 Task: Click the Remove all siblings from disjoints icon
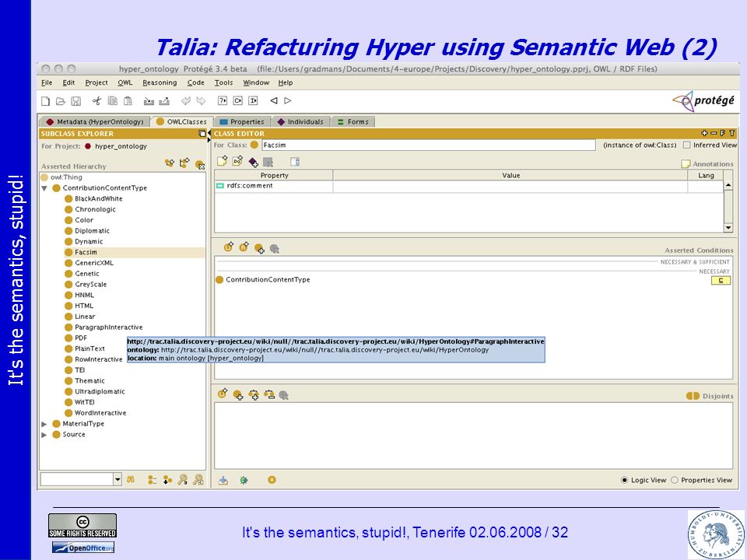coord(268,395)
